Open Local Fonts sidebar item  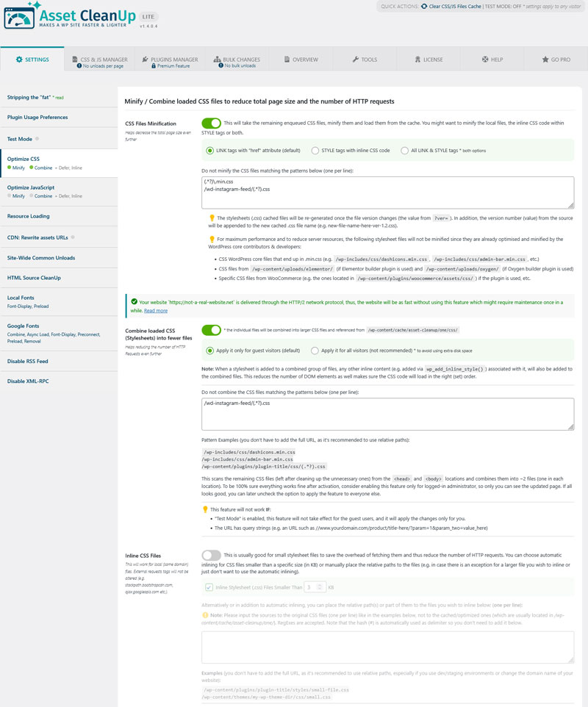click(x=59, y=301)
